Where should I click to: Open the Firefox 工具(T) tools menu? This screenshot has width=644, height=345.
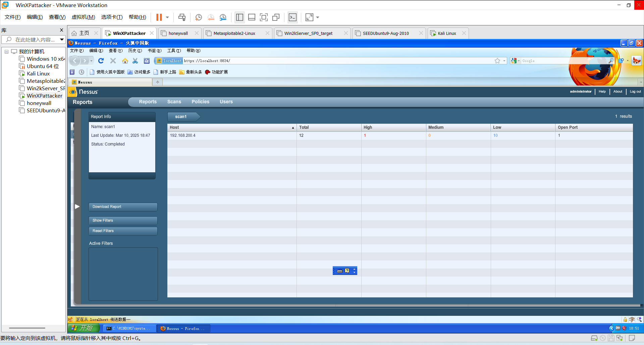coord(174,51)
